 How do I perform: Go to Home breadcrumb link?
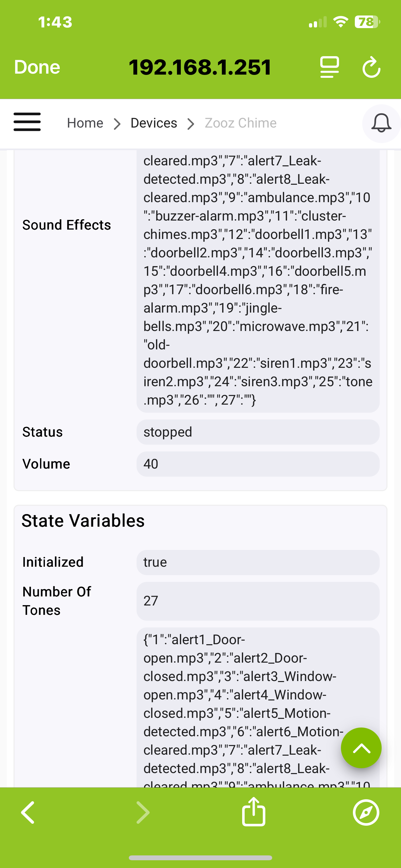tap(85, 123)
